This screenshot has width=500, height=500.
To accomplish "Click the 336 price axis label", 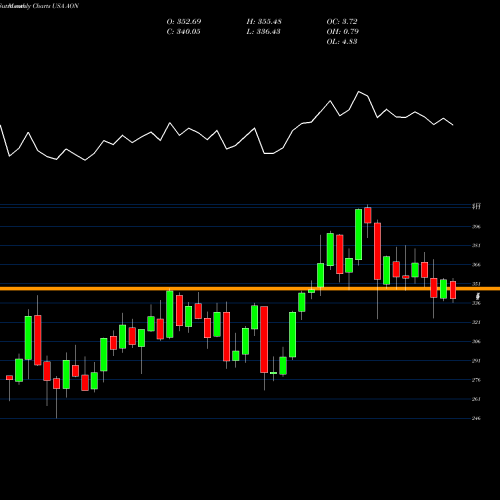I will click(476, 303).
